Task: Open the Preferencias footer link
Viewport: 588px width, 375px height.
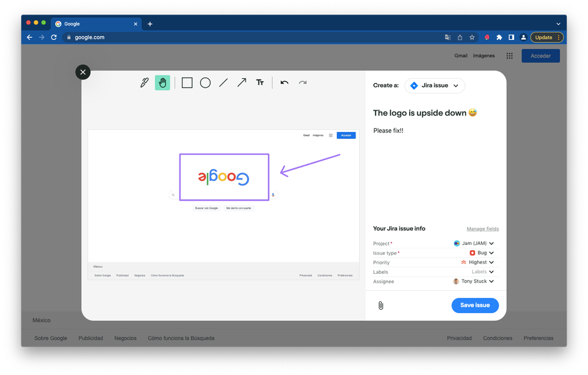Action: (538, 338)
